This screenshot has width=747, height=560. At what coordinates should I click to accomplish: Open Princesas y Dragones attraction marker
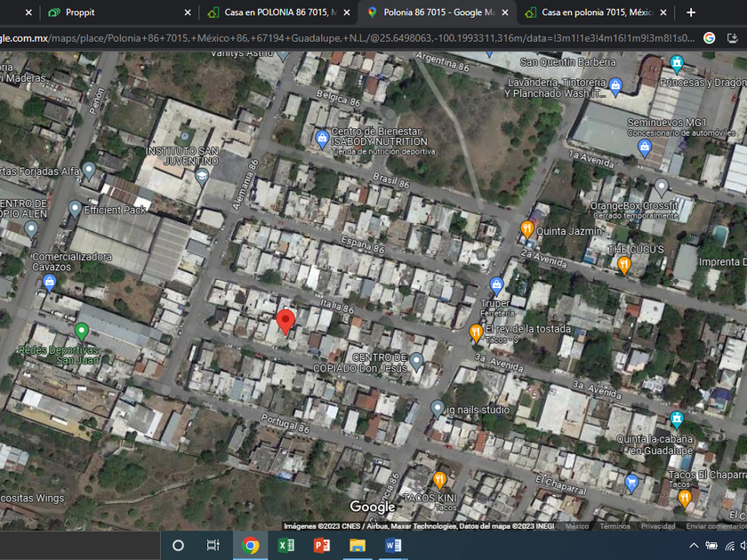(x=677, y=64)
